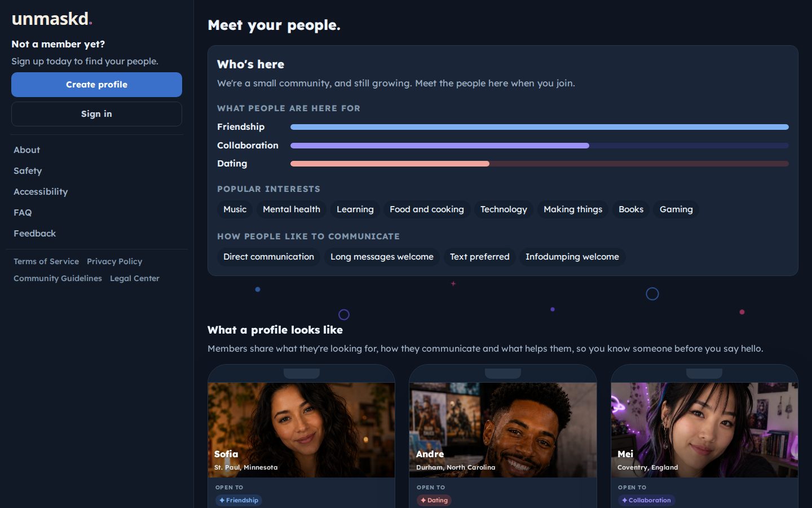The width and height of the screenshot is (812, 508).
Task: Pick the Making things interest tag
Action: point(573,209)
